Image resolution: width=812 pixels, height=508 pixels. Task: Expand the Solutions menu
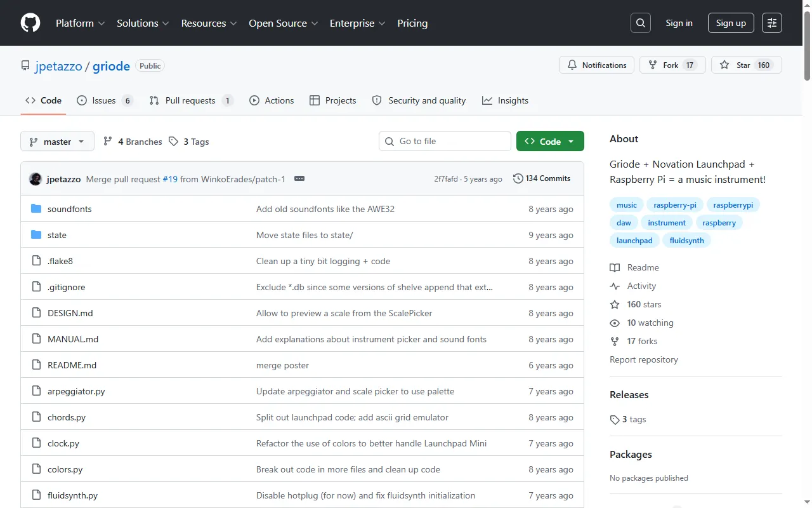[x=143, y=23]
